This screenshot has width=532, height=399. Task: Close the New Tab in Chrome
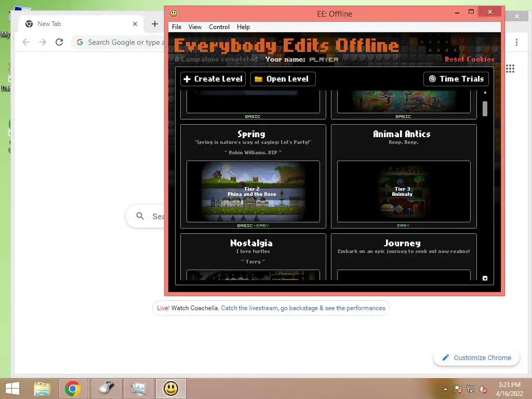click(135, 24)
